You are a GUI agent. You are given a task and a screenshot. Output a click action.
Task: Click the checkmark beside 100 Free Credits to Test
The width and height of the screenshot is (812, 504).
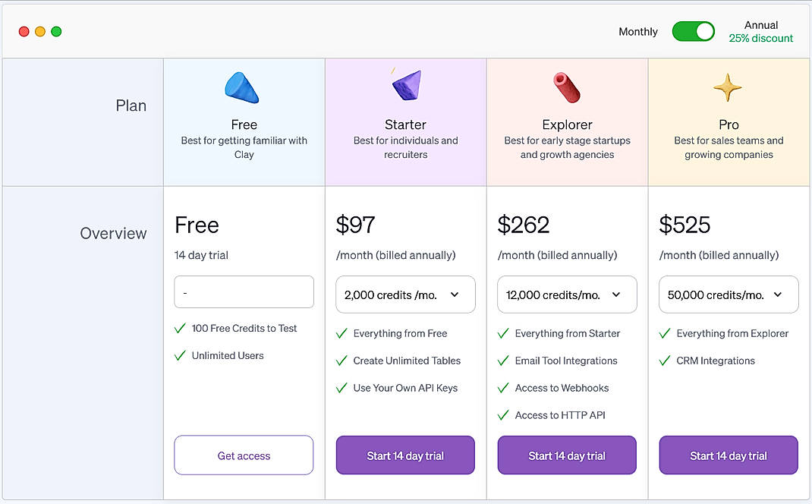180,329
